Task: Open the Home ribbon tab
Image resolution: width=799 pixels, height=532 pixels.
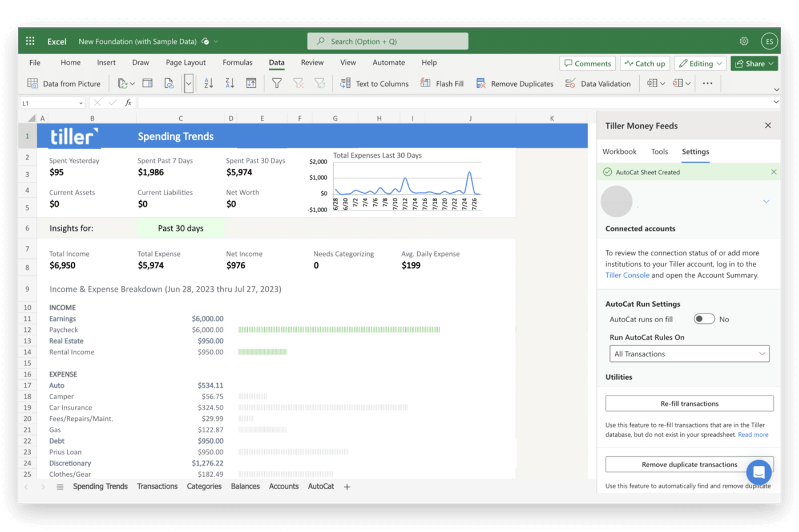Action: pyautogui.click(x=71, y=63)
